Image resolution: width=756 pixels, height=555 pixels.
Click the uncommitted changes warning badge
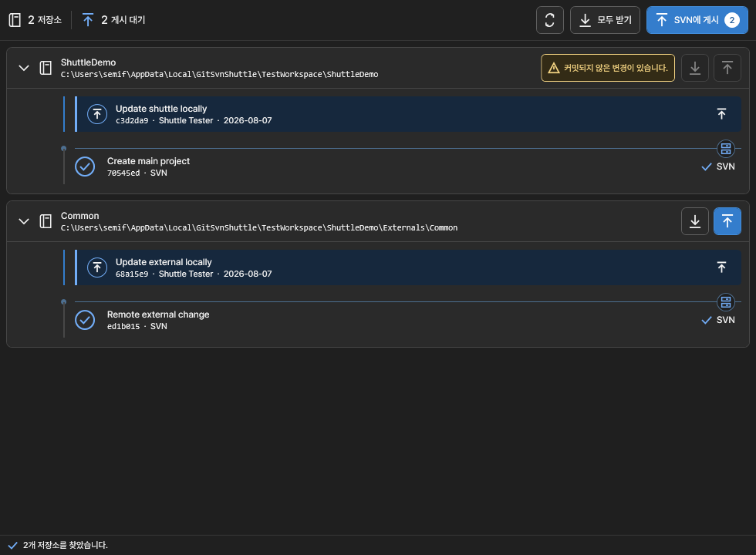608,68
